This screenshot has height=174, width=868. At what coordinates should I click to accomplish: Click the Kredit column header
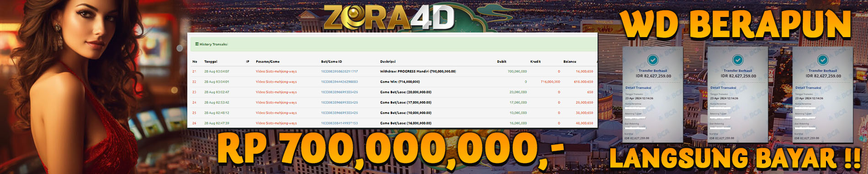(x=535, y=61)
